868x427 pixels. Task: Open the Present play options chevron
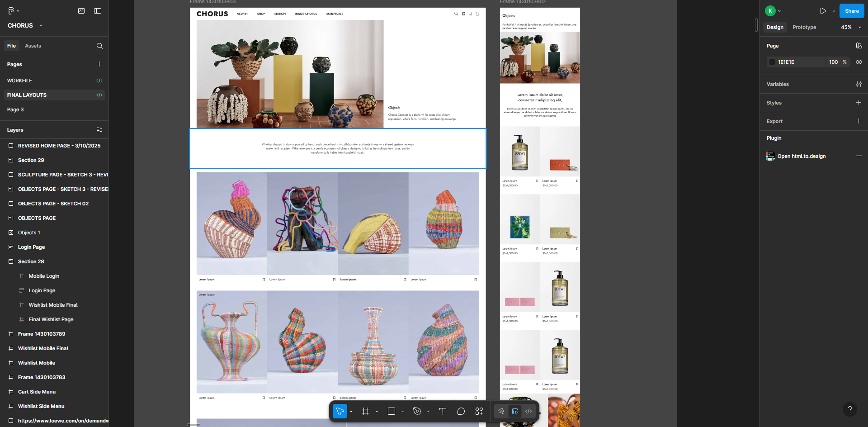(834, 11)
